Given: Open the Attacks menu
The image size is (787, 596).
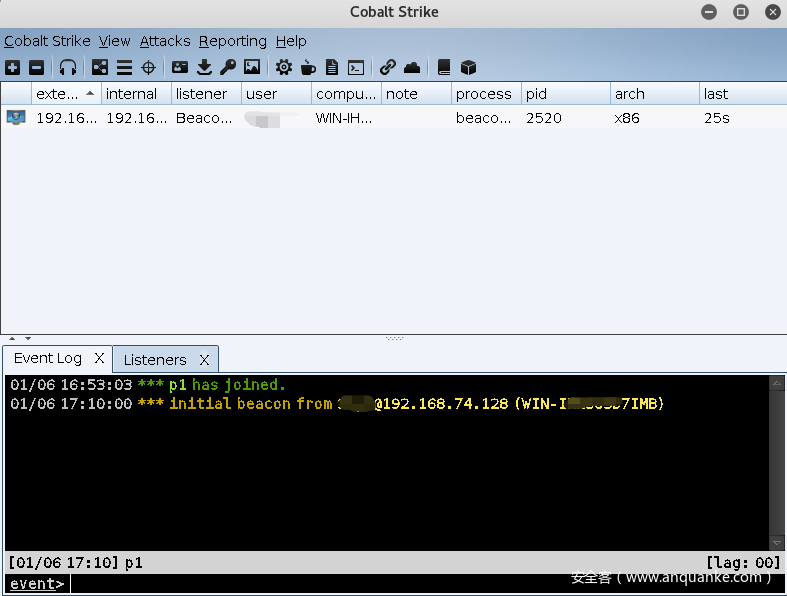Looking at the screenshot, I should pyautogui.click(x=165, y=41).
